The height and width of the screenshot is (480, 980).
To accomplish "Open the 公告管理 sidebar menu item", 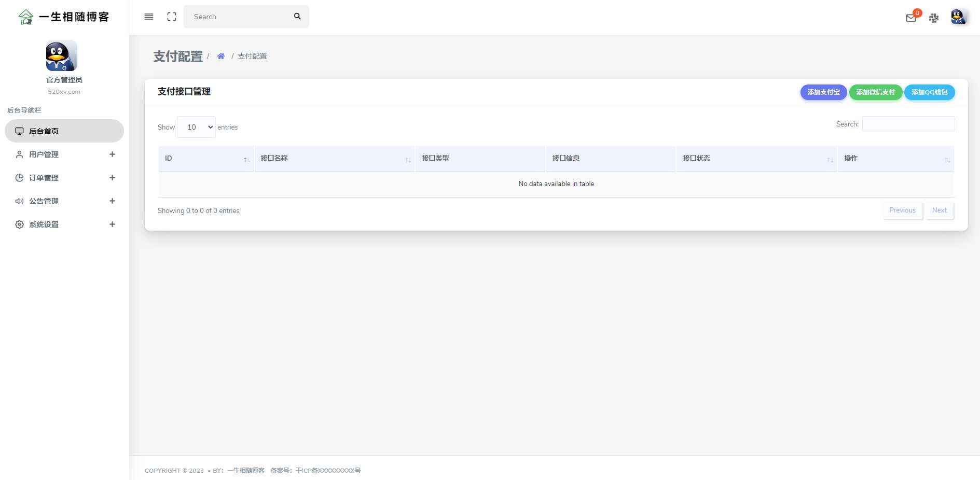I will (x=44, y=201).
